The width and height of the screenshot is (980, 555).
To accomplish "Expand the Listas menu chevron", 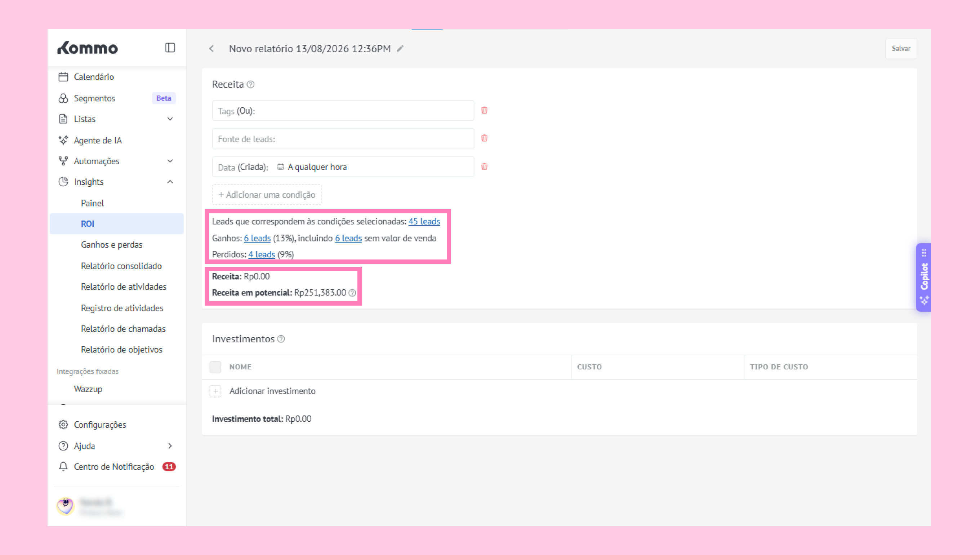I will tap(170, 119).
